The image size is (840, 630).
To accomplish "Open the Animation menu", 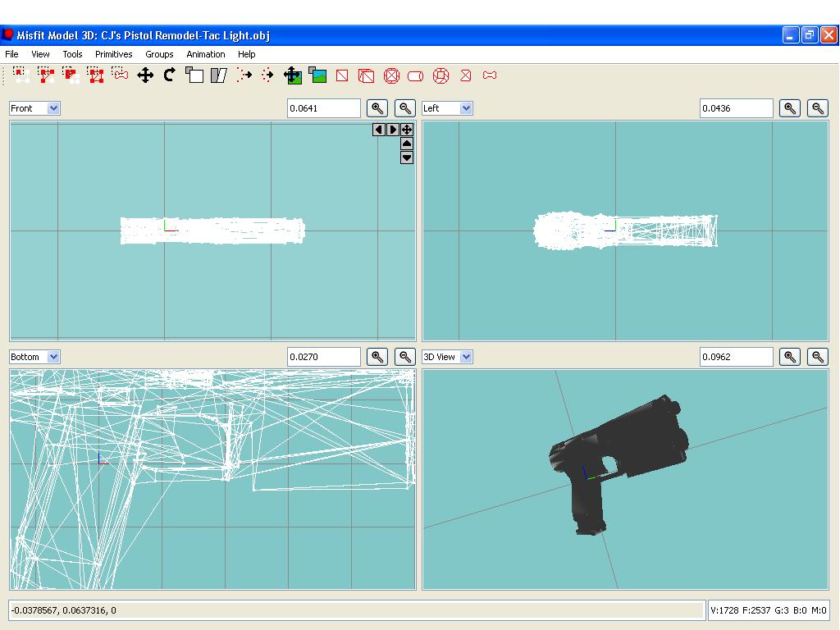I will 206,54.
